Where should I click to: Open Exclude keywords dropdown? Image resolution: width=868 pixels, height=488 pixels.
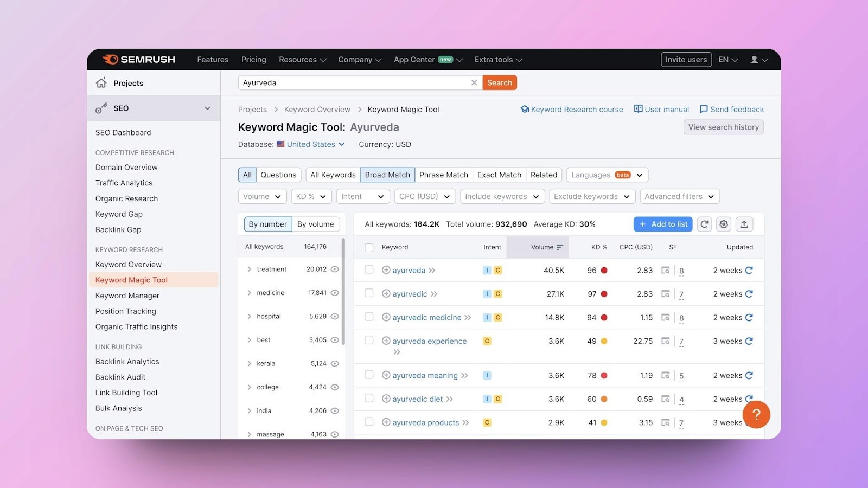pos(592,196)
